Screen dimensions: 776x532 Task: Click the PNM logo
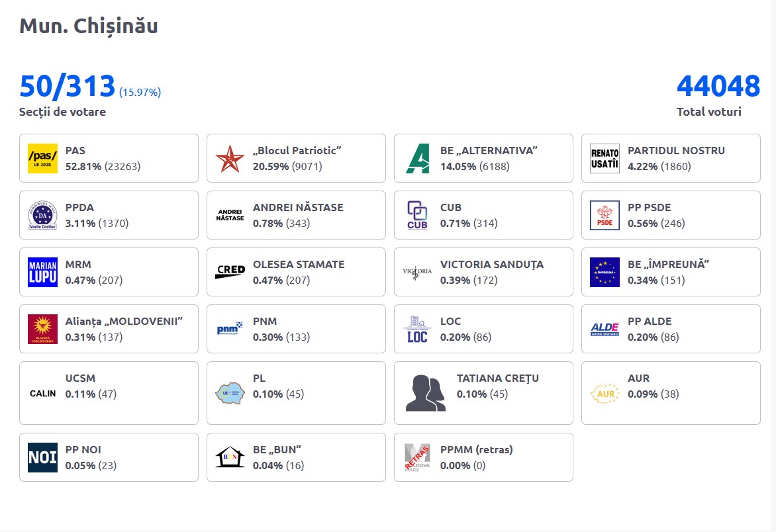(230, 328)
